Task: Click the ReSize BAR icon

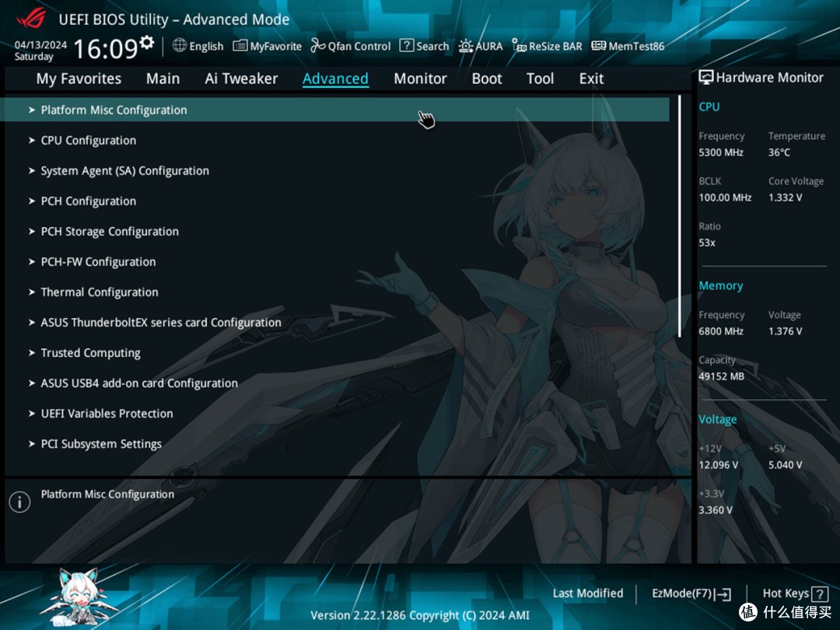Action: 519,46
